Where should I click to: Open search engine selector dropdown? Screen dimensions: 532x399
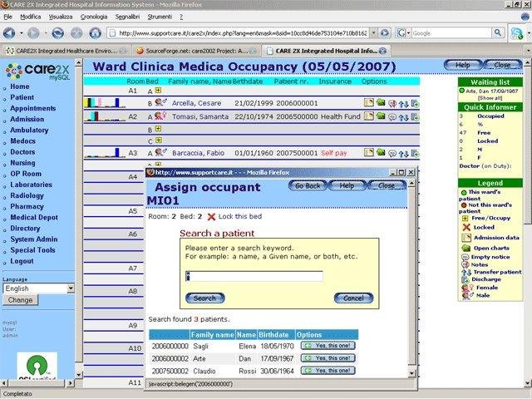tap(404, 33)
